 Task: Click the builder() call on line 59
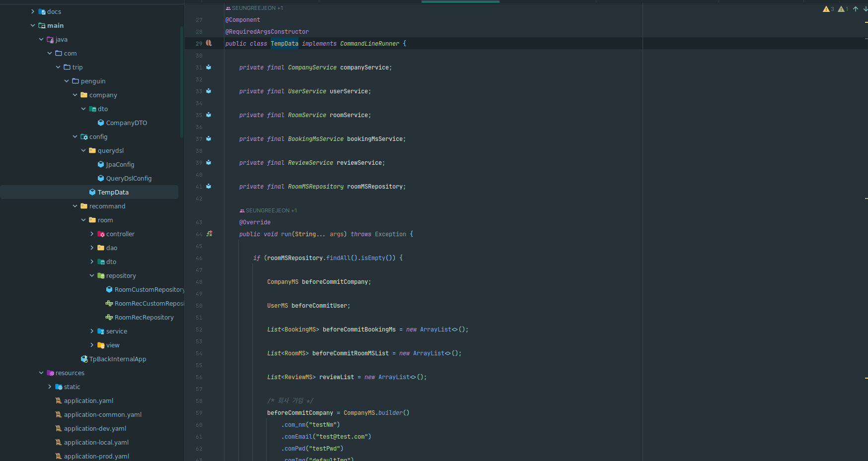(394, 413)
